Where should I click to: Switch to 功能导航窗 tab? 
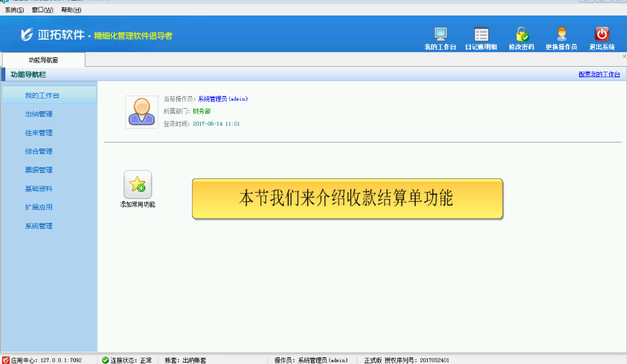[x=43, y=60]
